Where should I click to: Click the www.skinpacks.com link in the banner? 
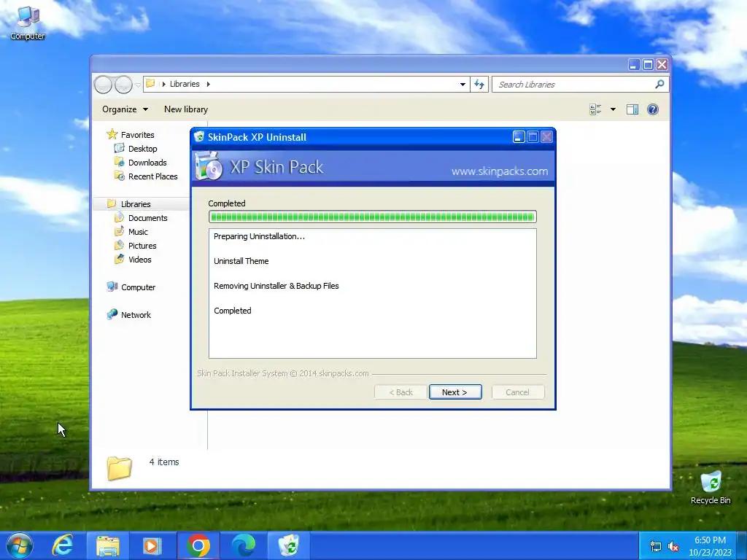coord(500,171)
